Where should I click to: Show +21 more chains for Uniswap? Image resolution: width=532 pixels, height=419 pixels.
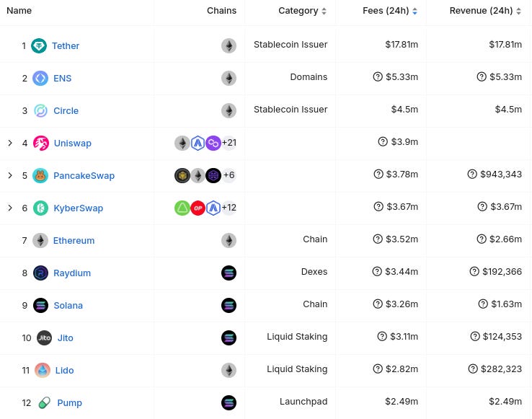pos(229,143)
